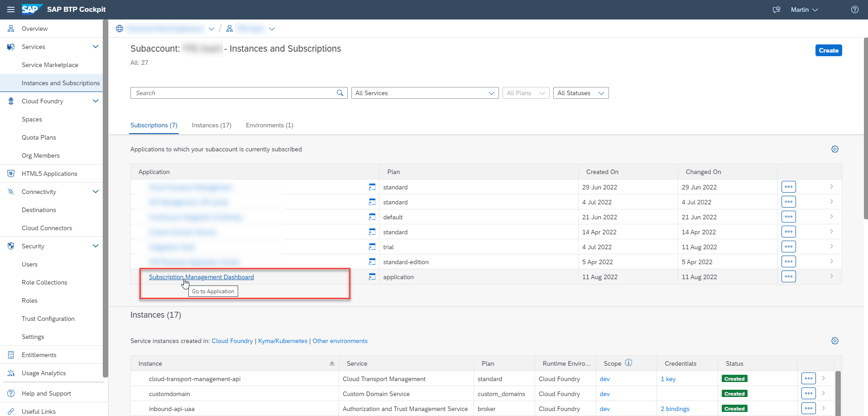Click go-to-application icon in 29 Jun 2022 row
This screenshot has width=868, height=416.
(372, 187)
